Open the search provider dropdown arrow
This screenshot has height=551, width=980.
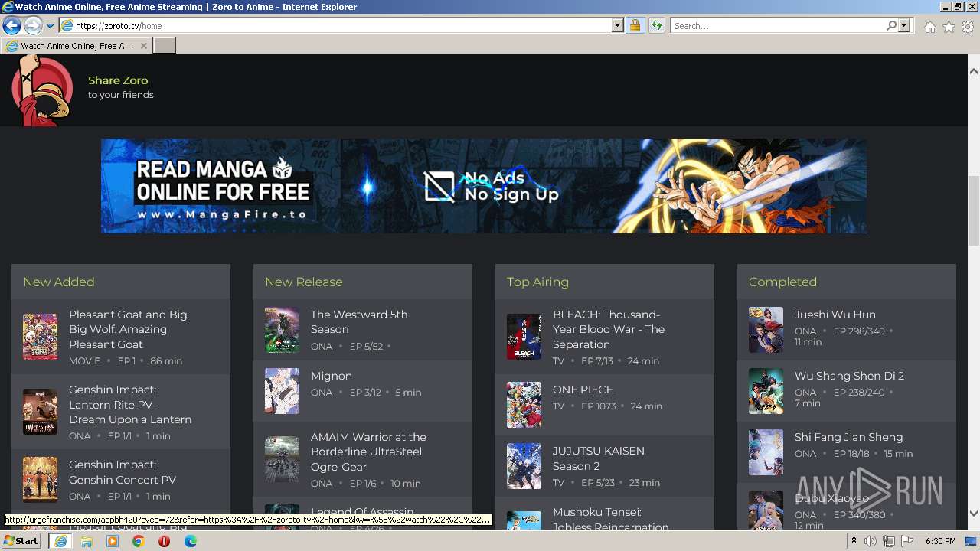[904, 26]
